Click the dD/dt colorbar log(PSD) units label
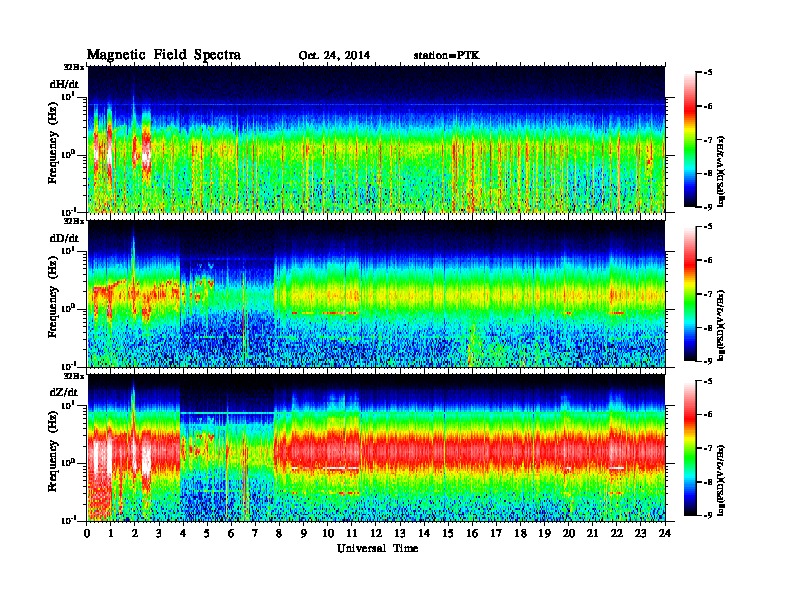 point(722,324)
